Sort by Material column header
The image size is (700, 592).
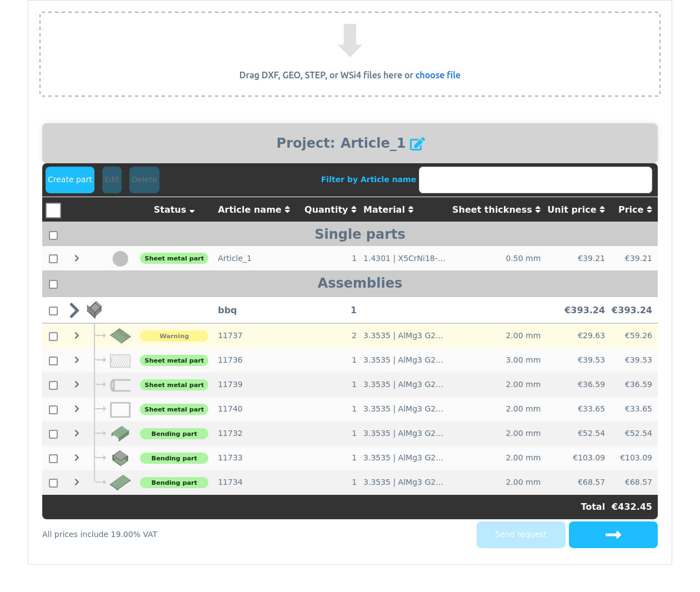(388, 210)
